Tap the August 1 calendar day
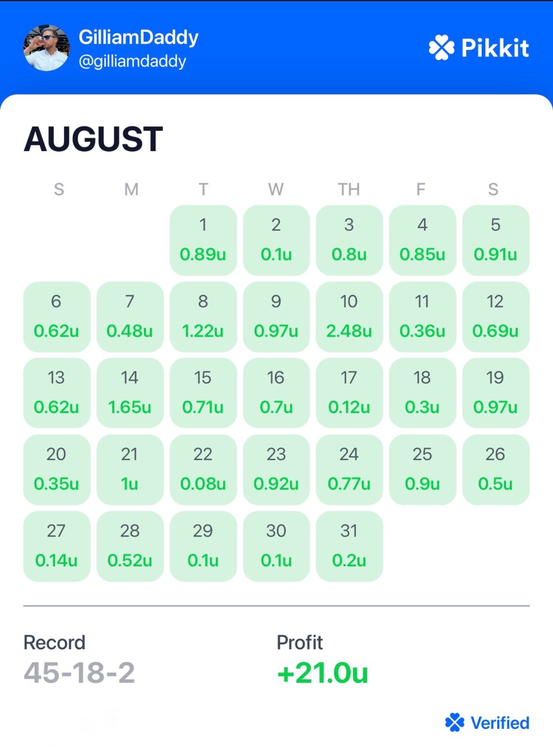The width and height of the screenshot is (553, 756). point(203,240)
